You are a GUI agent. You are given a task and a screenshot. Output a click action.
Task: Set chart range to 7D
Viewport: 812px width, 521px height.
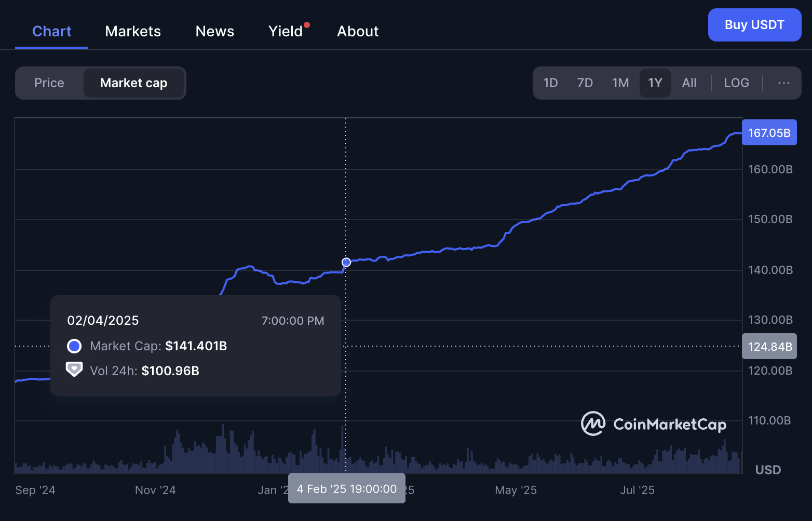[x=585, y=83]
